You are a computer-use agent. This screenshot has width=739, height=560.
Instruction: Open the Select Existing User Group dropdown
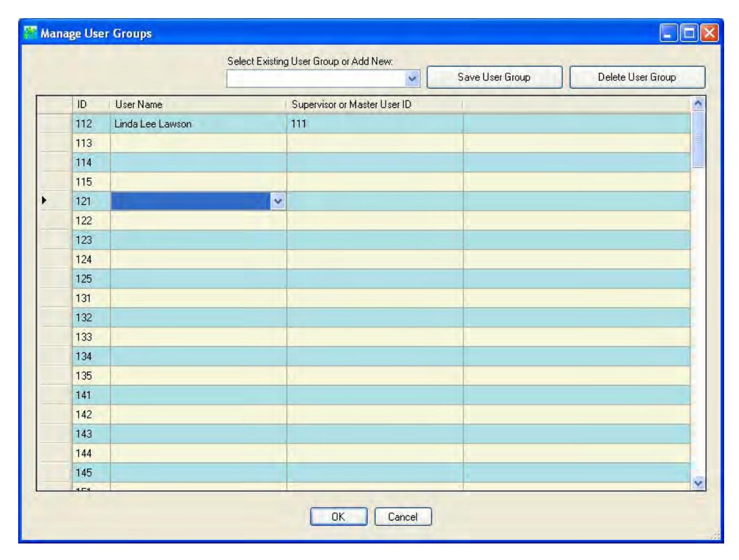point(412,79)
